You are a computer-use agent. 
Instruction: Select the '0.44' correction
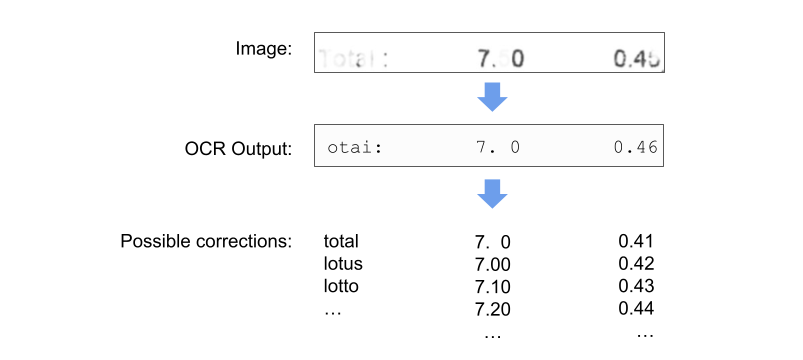click(x=636, y=308)
